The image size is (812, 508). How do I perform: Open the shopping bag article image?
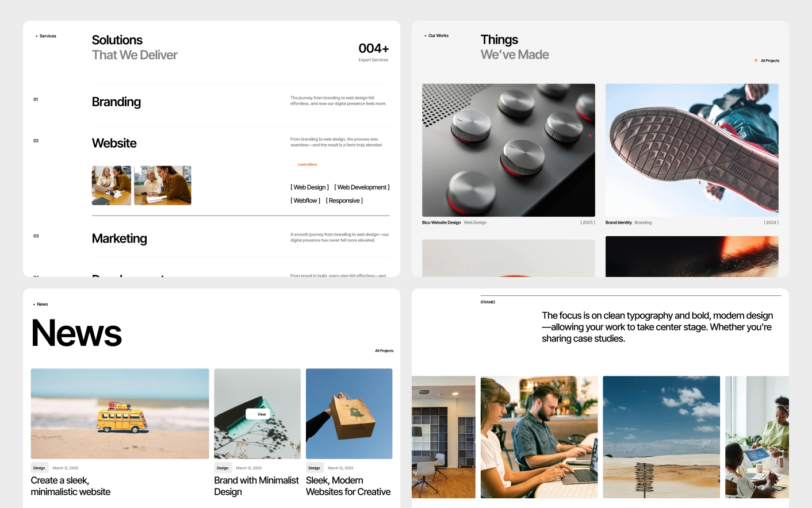click(349, 413)
